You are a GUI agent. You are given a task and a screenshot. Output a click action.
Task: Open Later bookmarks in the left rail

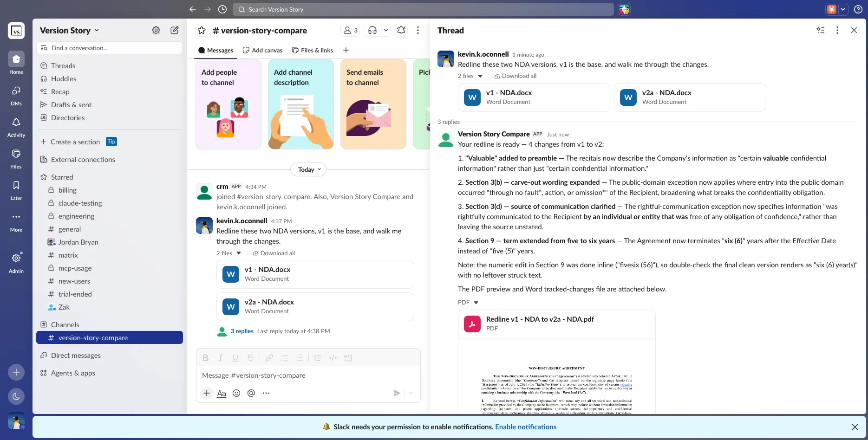(x=16, y=189)
